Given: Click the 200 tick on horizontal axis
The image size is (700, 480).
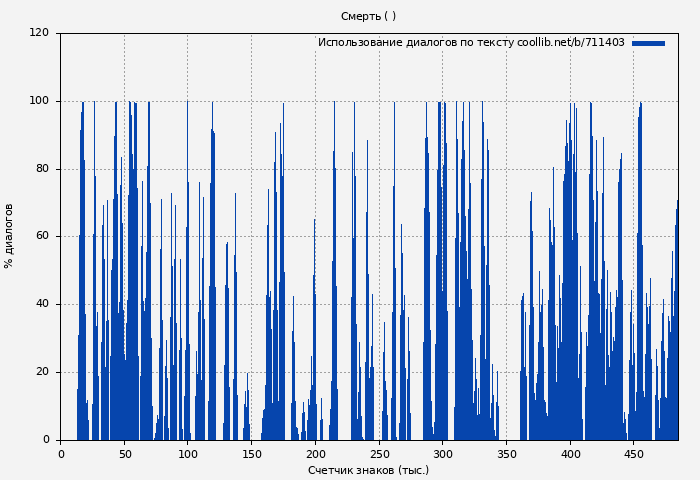Looking at the screenshot, I should point(315,453).
